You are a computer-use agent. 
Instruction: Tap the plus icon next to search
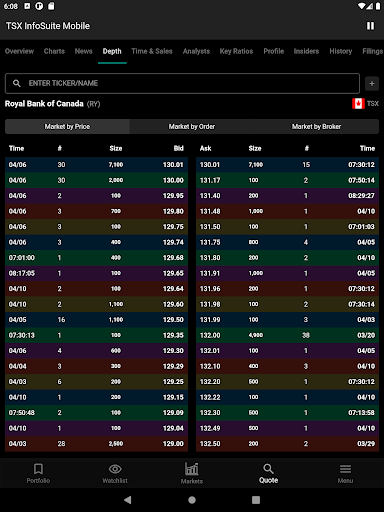pos(372,83)
